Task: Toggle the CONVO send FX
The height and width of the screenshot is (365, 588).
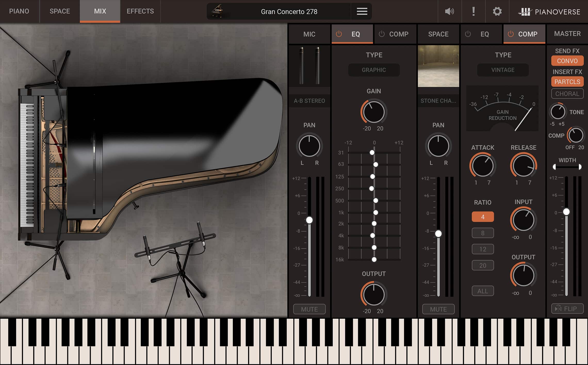Action: point(567,61)
